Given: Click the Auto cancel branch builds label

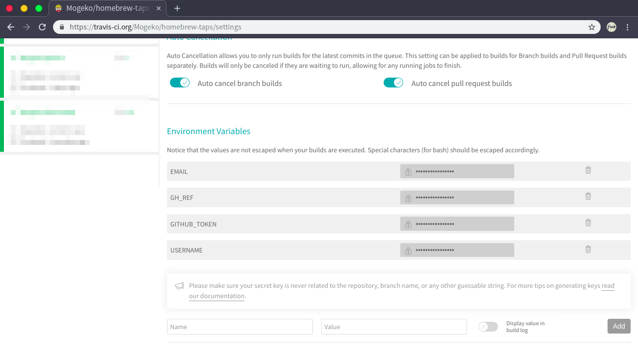Looking at the screenshot, I should (x=240, y=84).
